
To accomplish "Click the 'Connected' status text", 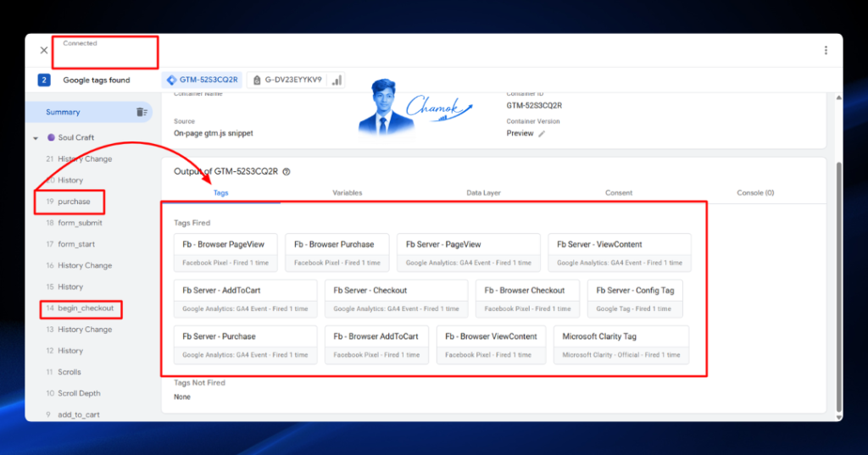I will click(80, 43).
